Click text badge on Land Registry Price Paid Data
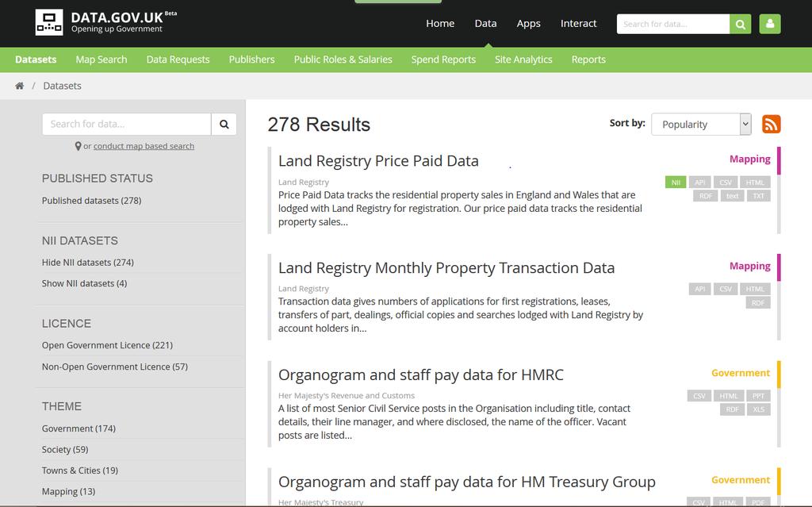 (732, 195)
